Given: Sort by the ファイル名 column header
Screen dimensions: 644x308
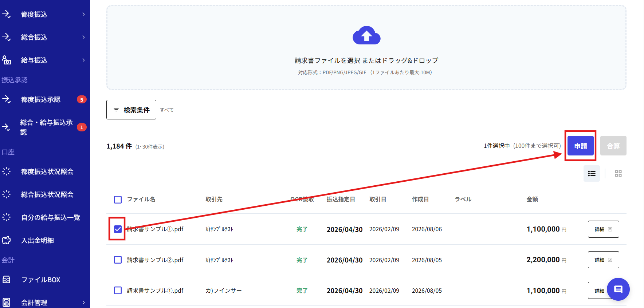Looking at the screenshot, I should (x=141, y=199).
